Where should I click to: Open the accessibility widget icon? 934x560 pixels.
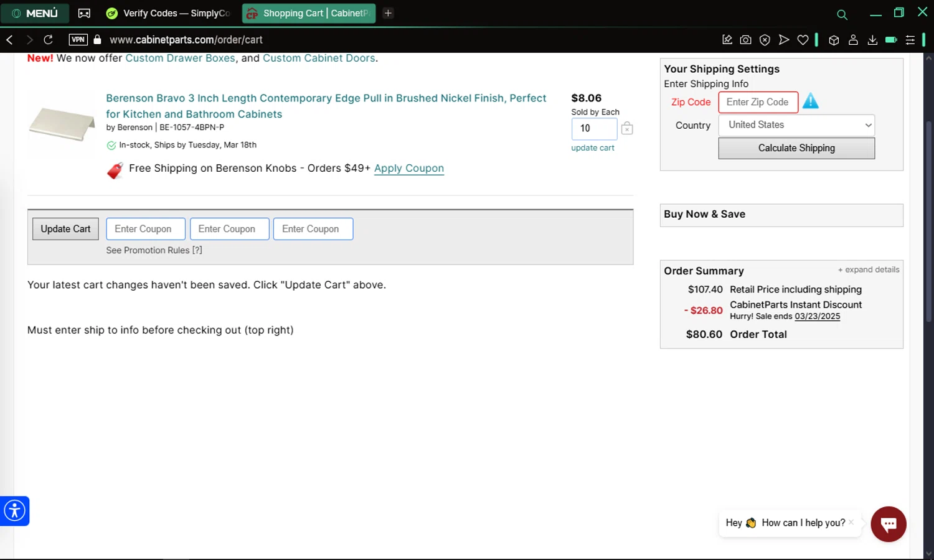click(14, 511)
